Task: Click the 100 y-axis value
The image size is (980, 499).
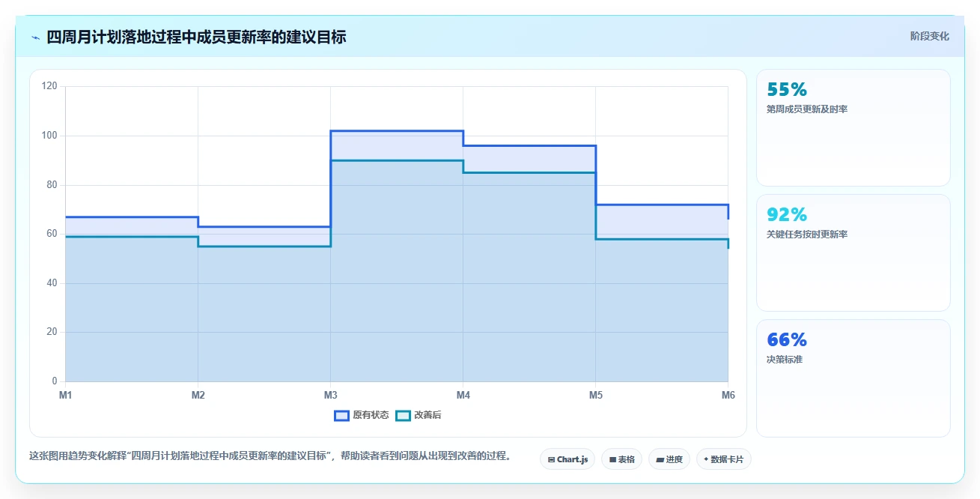Action: point(49,136)
